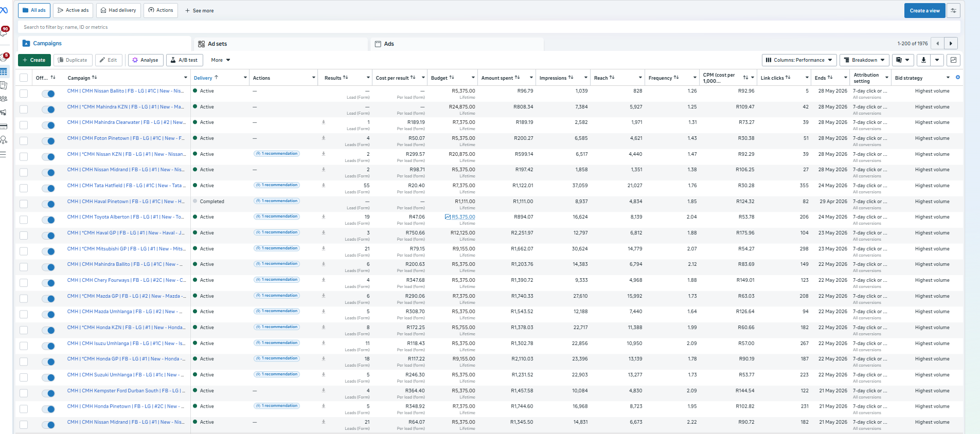The image size is (980, 434).
Task: Switch to Ads tab
Action: click(457, 44)
